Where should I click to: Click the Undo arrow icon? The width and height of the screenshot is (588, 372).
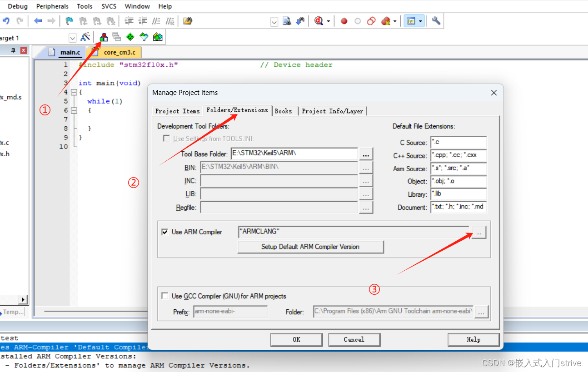6,21
